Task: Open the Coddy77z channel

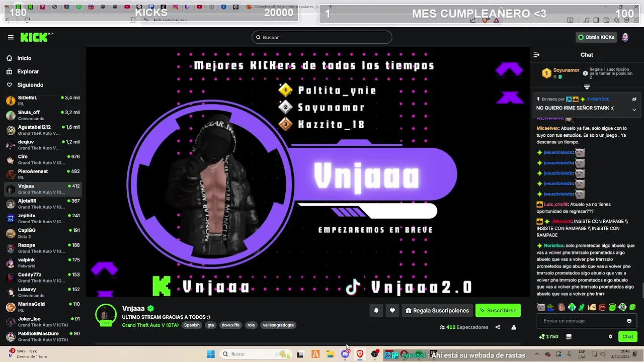Action: 43,278
